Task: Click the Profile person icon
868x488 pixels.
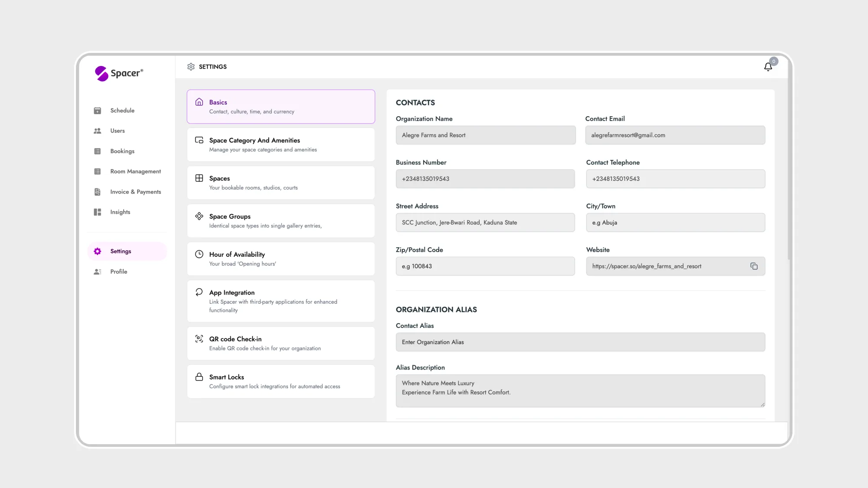Action: [98, 272]
